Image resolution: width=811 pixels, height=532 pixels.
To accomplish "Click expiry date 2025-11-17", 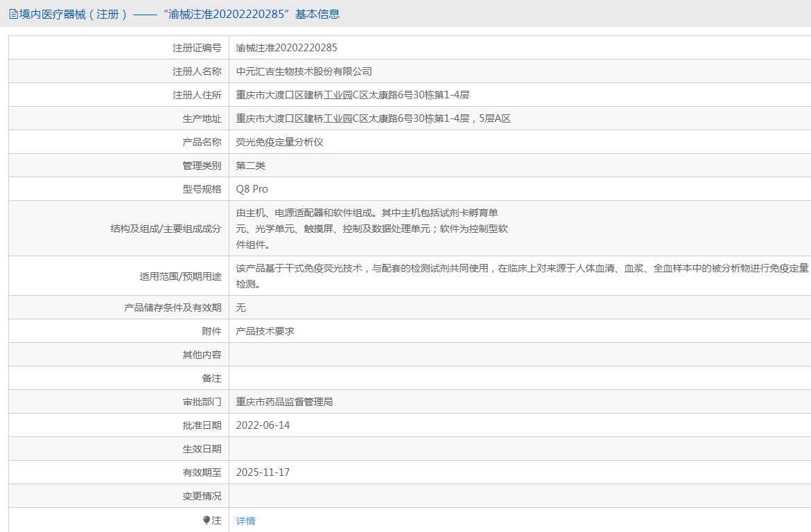I will point(263,472).
